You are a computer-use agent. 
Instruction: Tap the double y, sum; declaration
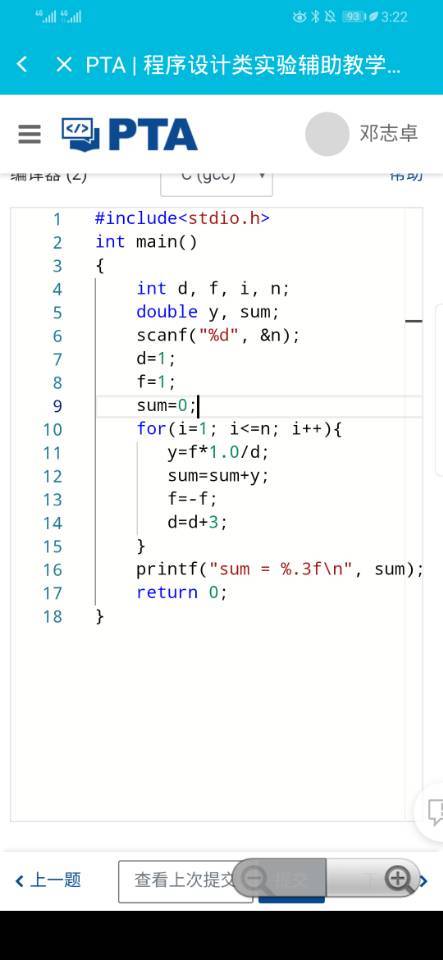(208, 312)
